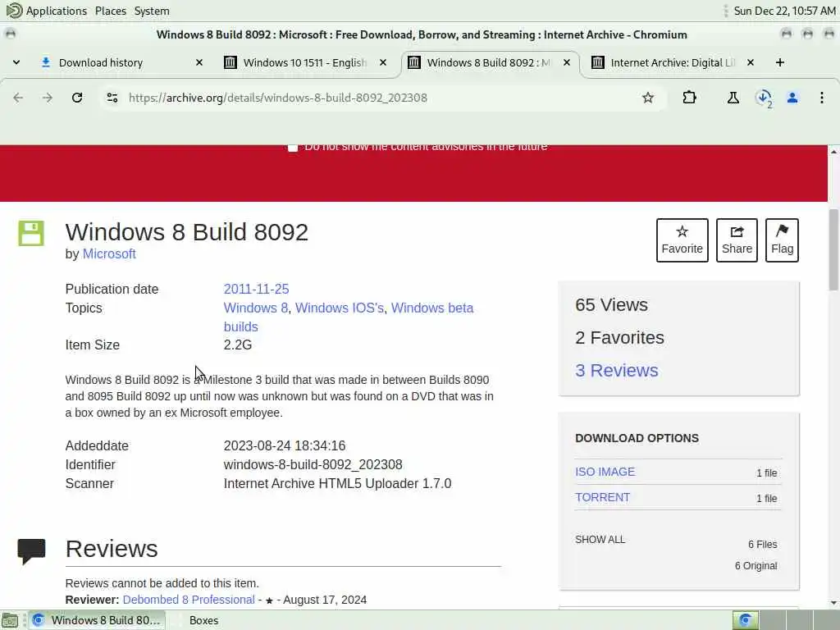Click the '2.2G' item size value
This screenshot has width=840, height=630.
(238, 345)
